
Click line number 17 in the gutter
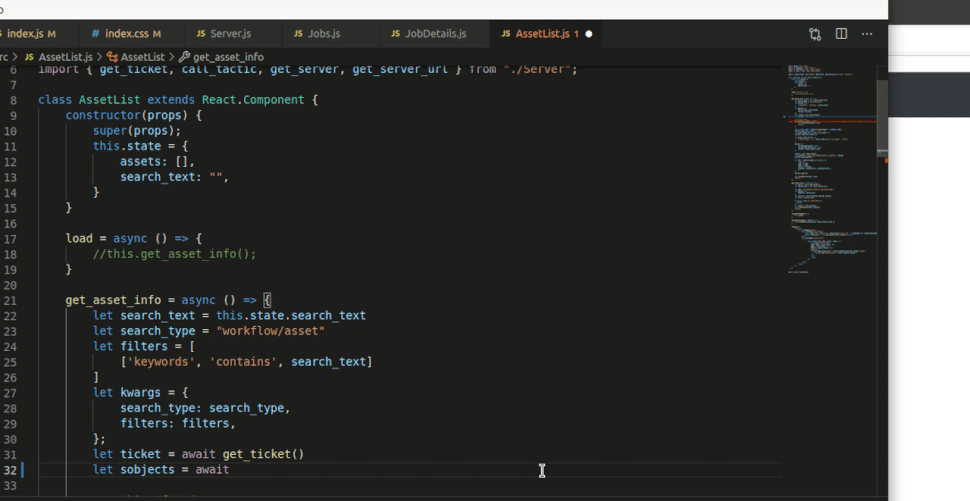coord(10,239)
